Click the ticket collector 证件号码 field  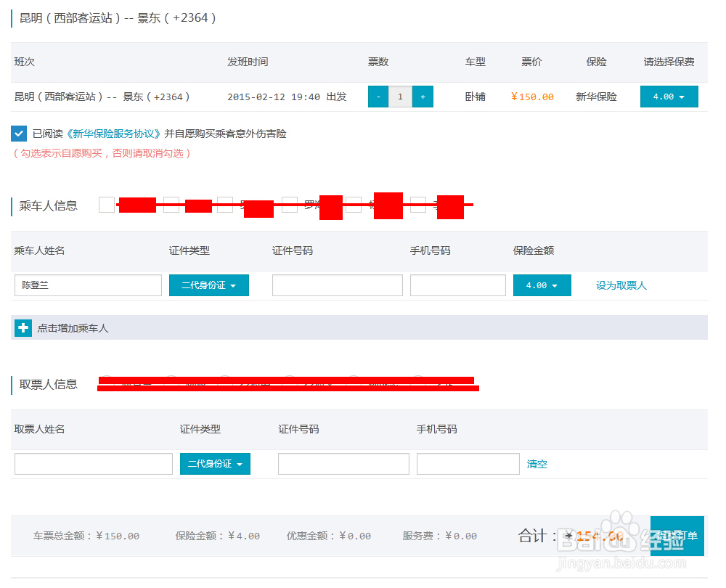click(x=343, y=464)
